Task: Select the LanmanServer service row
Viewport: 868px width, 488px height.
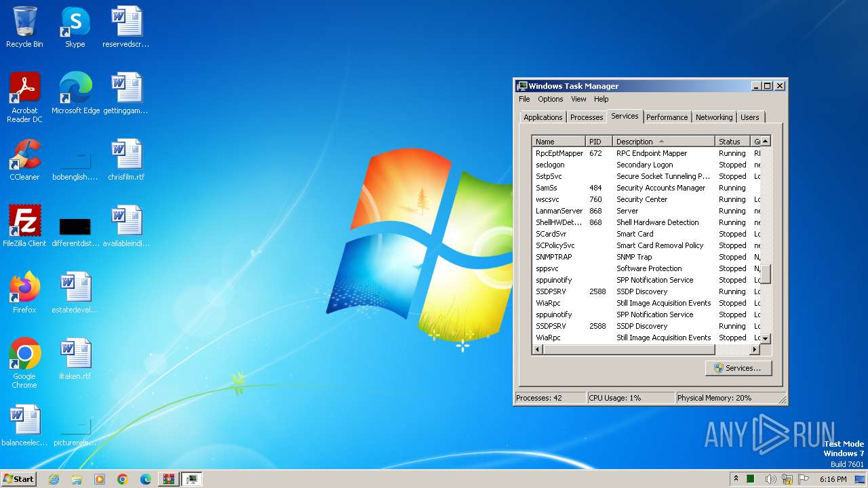Action: (x=646, y=211)
